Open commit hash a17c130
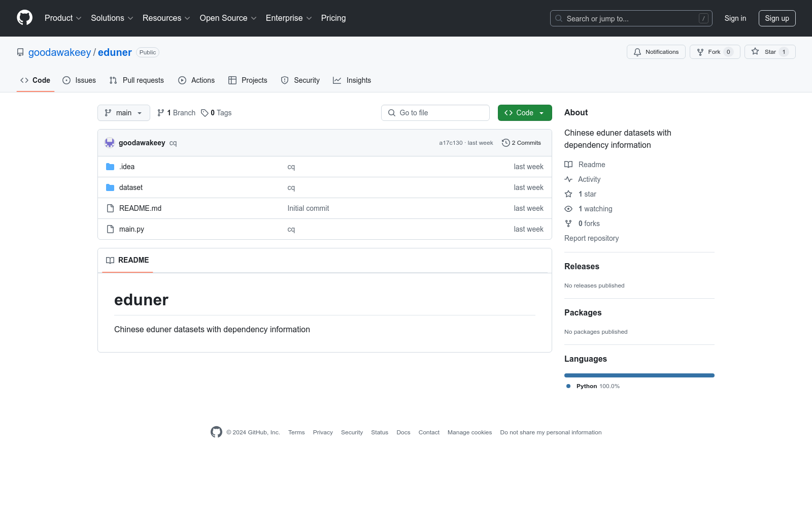 (x=451, y=143)
